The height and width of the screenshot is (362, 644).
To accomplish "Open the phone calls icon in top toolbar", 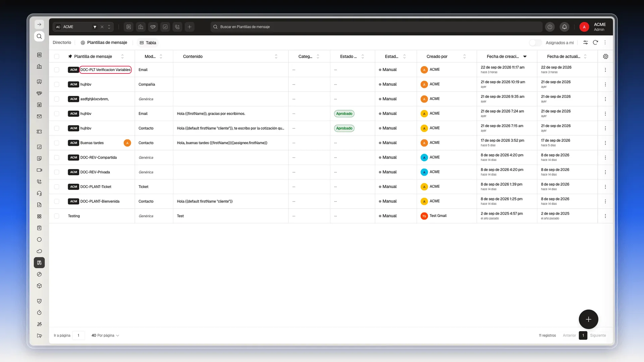I will click(x=177, y=27).
